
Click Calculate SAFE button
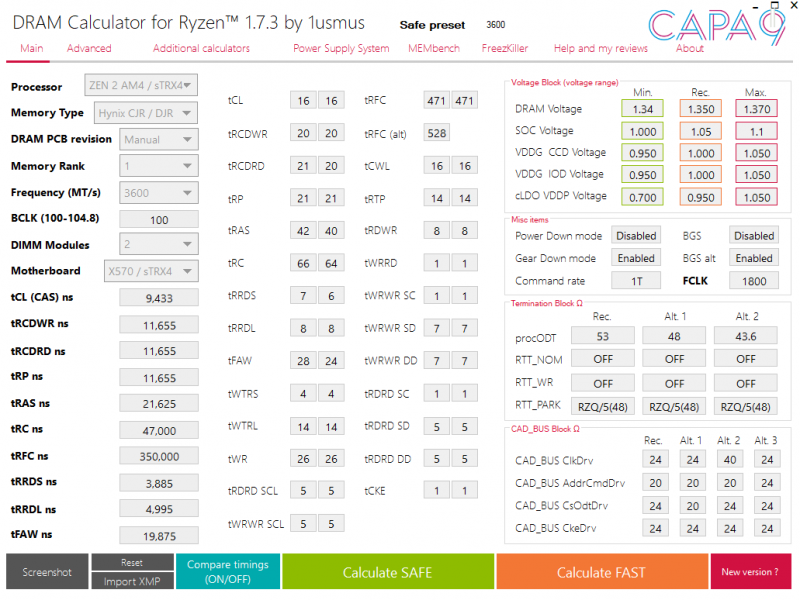point(388,571)
